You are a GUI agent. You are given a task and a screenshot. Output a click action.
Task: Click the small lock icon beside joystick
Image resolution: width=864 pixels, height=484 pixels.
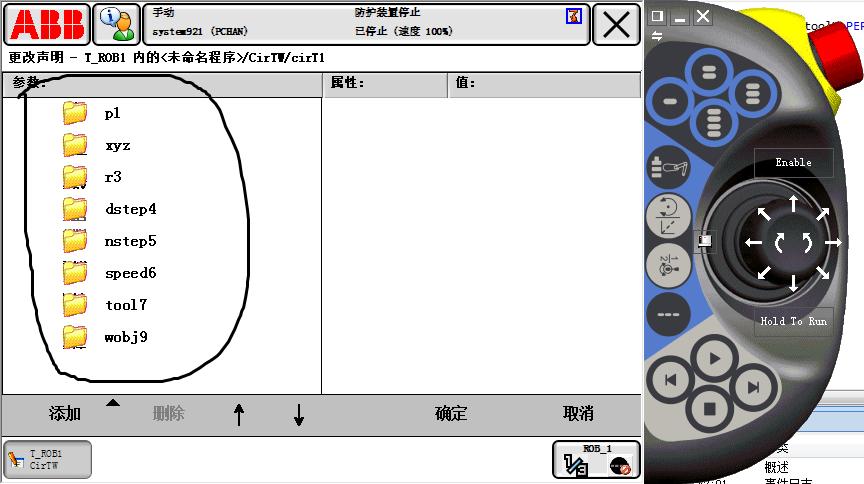click(x=705, y=240)
